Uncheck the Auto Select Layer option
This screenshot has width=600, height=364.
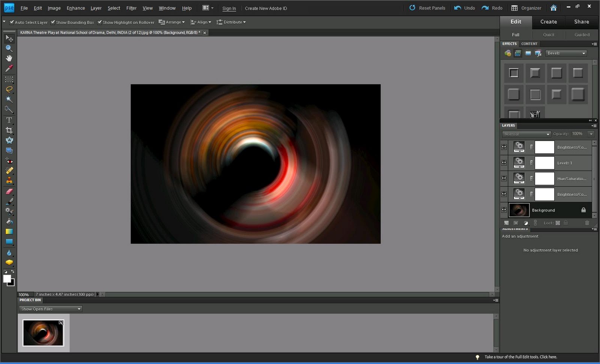click(12, 22)
